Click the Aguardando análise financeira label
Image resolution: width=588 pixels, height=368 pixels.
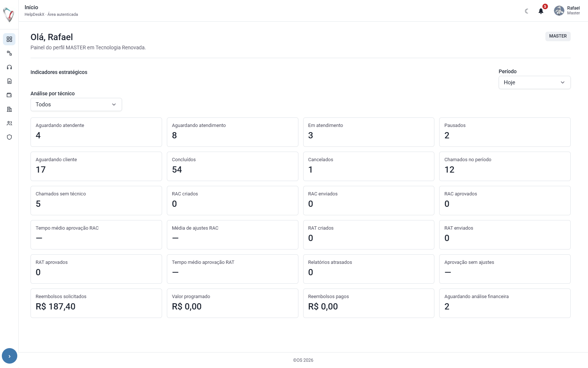476,297
